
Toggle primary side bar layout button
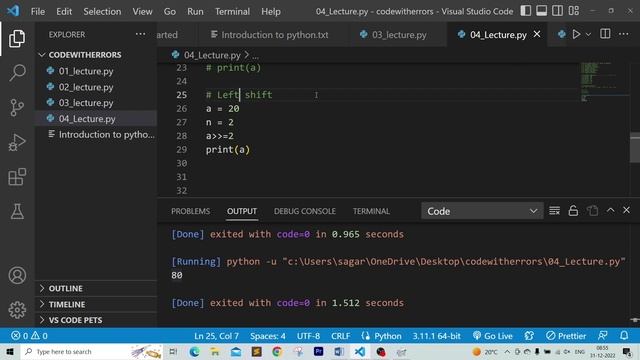point(526,11)
